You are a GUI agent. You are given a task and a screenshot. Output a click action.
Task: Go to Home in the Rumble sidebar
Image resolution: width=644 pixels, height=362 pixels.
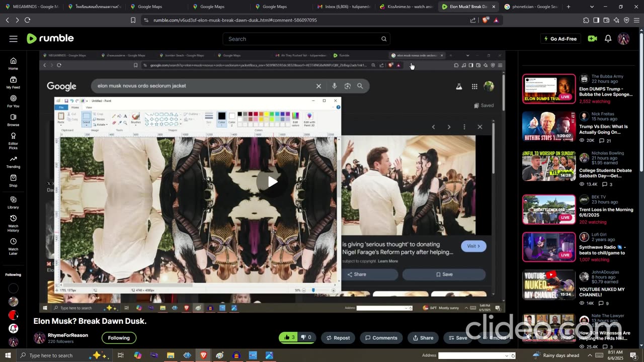click(x=13, y=64)
